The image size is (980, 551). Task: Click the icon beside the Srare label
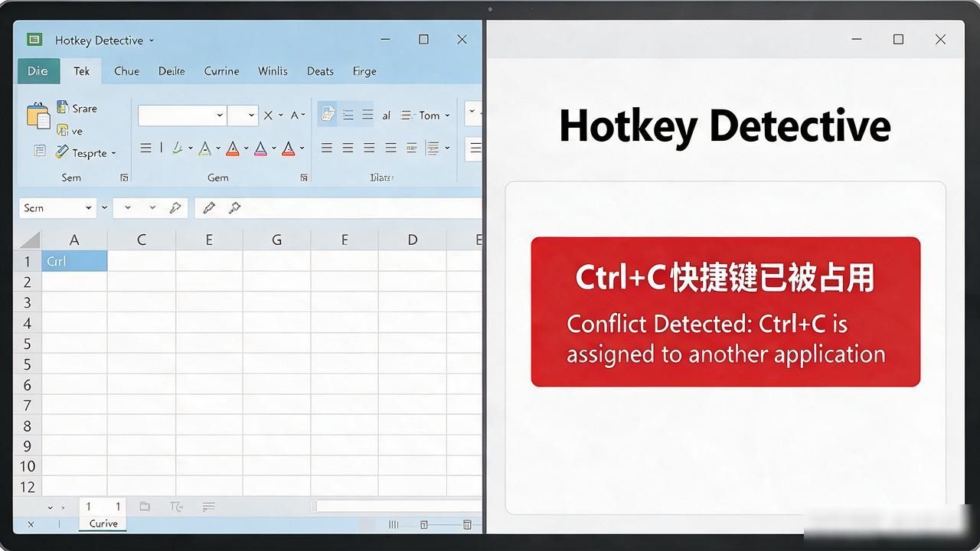coord(63,108)
